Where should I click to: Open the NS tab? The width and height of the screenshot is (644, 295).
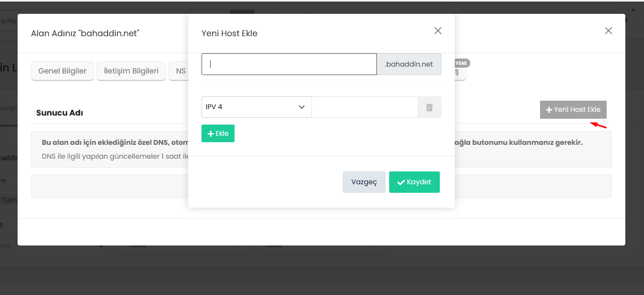pos(179,71)
